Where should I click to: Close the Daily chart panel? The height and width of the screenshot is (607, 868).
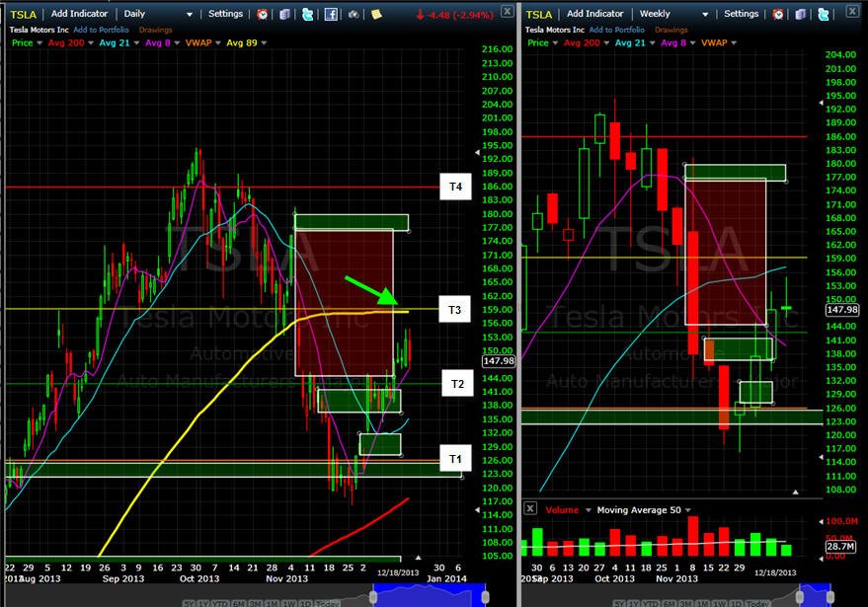(x=507, y=11)
